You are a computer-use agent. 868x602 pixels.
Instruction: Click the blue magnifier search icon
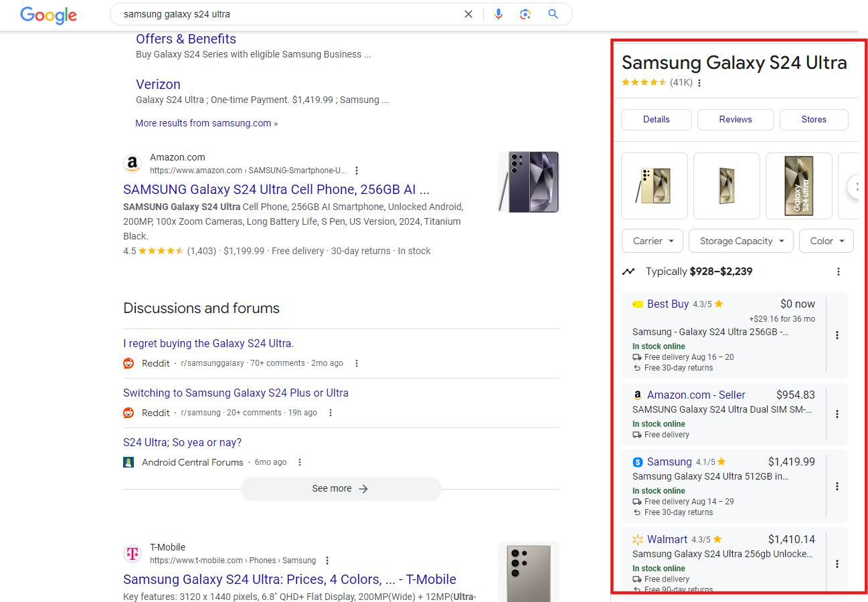pyautogui.click(x=553, y=14)
